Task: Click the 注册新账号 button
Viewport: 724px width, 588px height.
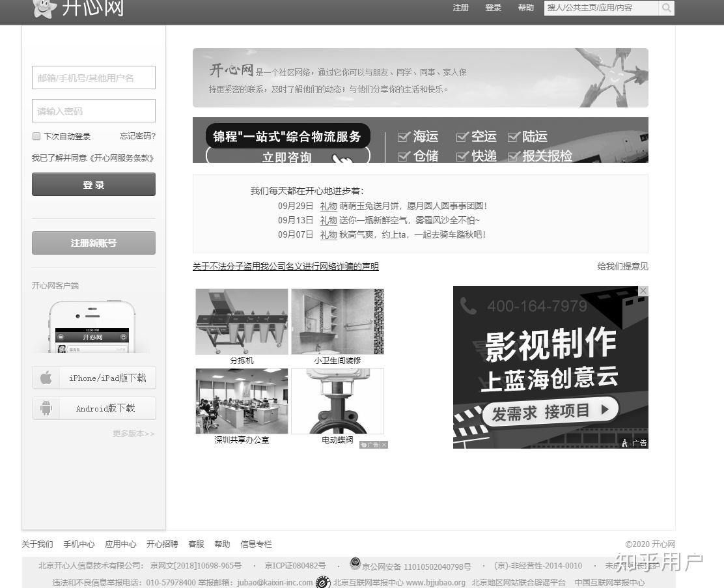Action: tap(94, 243)
